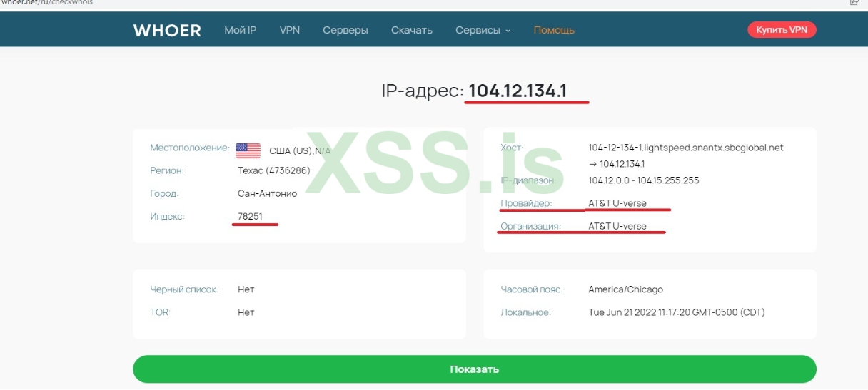Click the green Показать button

[474, 369]
